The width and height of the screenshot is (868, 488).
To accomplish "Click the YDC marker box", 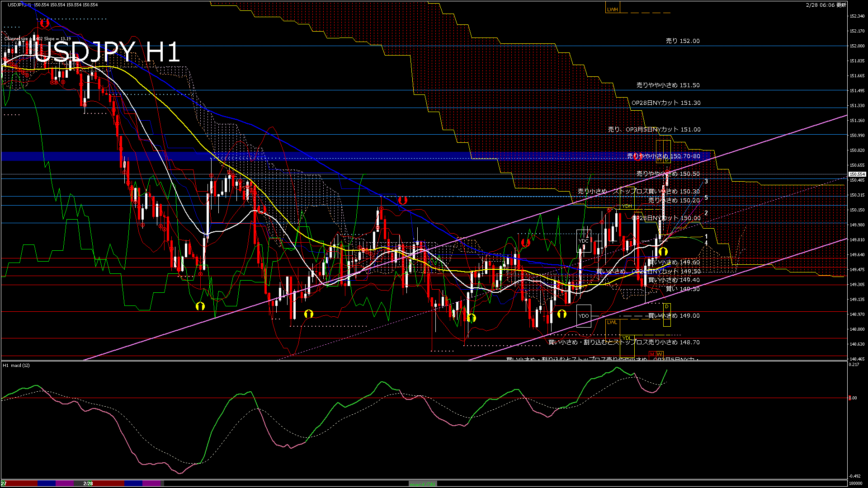I will pyautogui.click(x=584, y=241).
